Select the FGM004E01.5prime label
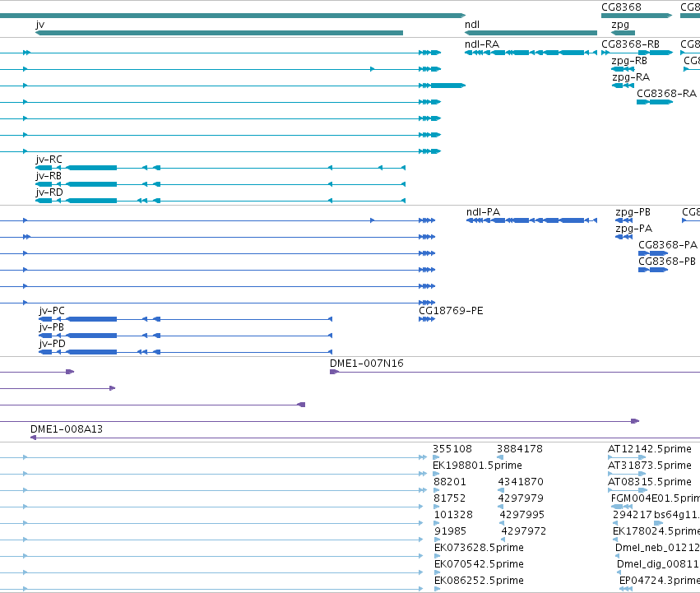700x593 pixels. [x=656, y=498]
